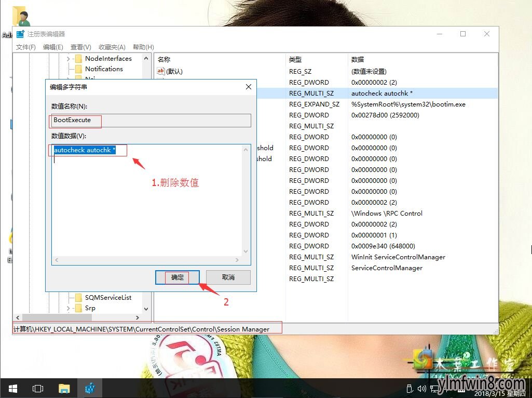Screen dimensions: 532x398
Task: Open File Explorer from the taskbar
Action: [x=64, y=388]
